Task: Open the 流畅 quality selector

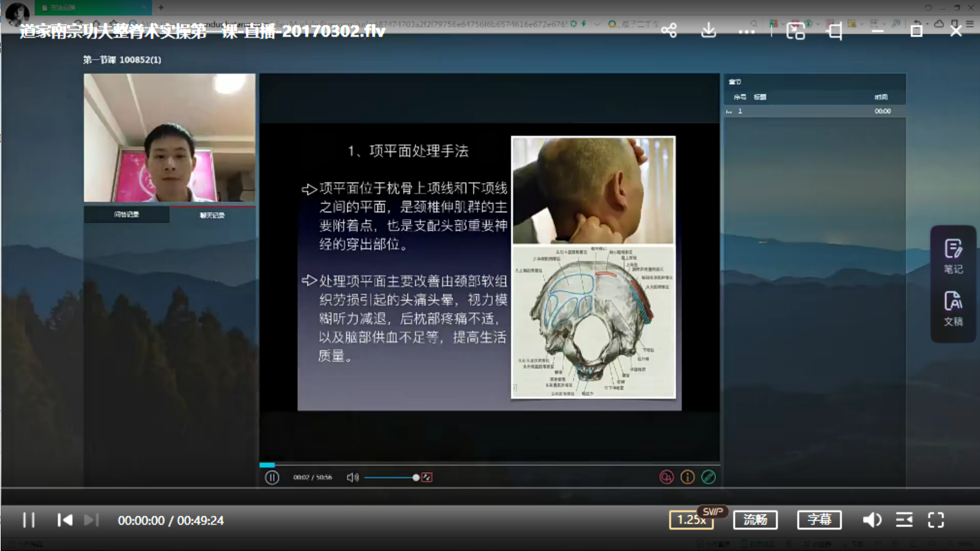Action: (x=755, y=519)
